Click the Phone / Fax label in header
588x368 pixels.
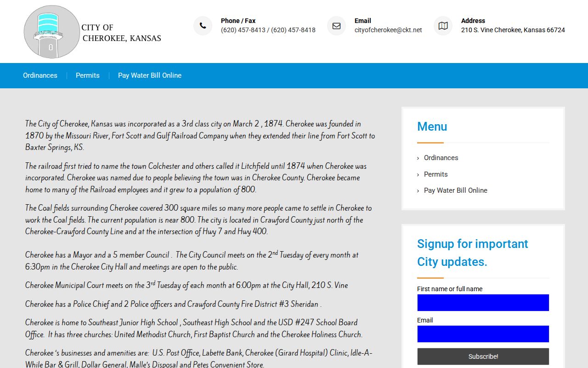point(238,21)
